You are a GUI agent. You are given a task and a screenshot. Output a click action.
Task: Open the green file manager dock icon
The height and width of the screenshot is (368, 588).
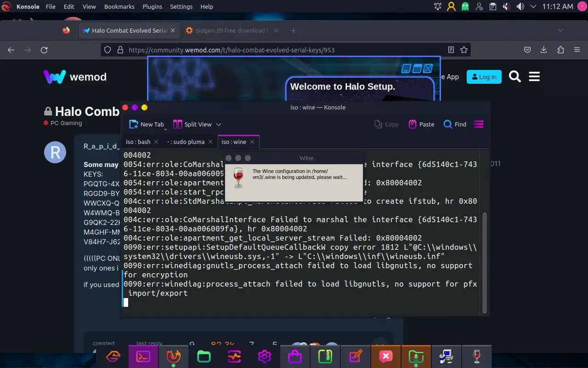(x=204, y=356)
